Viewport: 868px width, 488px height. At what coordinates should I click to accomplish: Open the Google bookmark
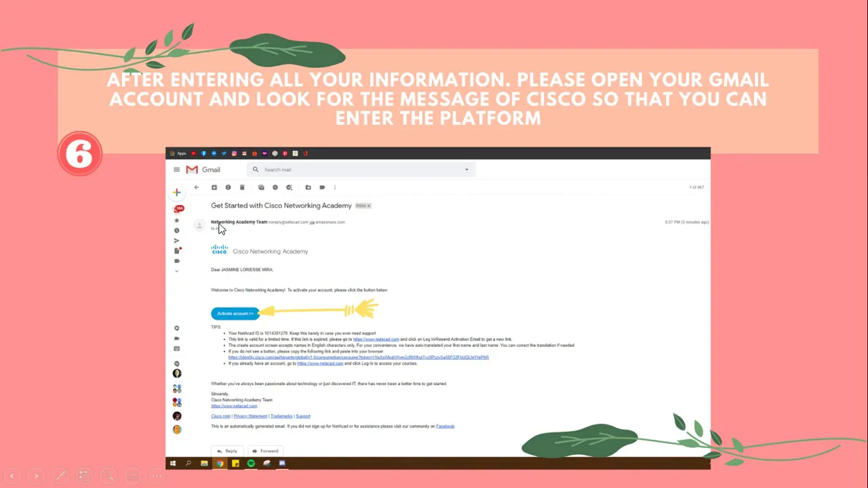[x=275, y=153]
